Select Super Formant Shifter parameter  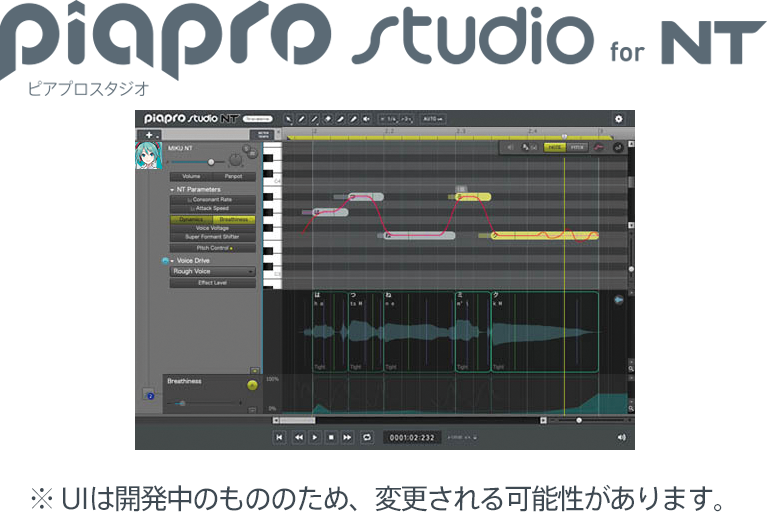pos(213,237)
